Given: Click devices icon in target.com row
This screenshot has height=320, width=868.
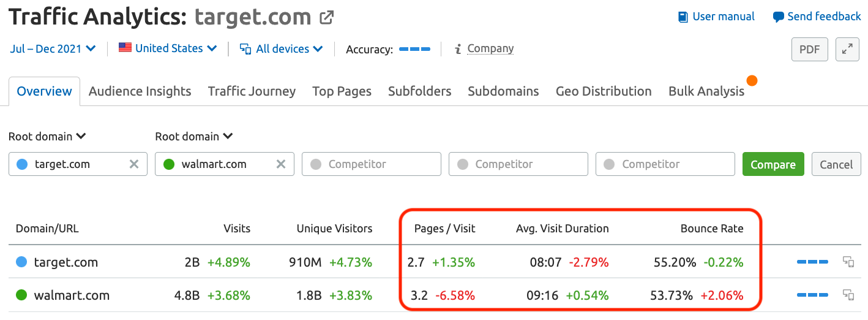Looking at the screenshot, I should tap(848, 262).
